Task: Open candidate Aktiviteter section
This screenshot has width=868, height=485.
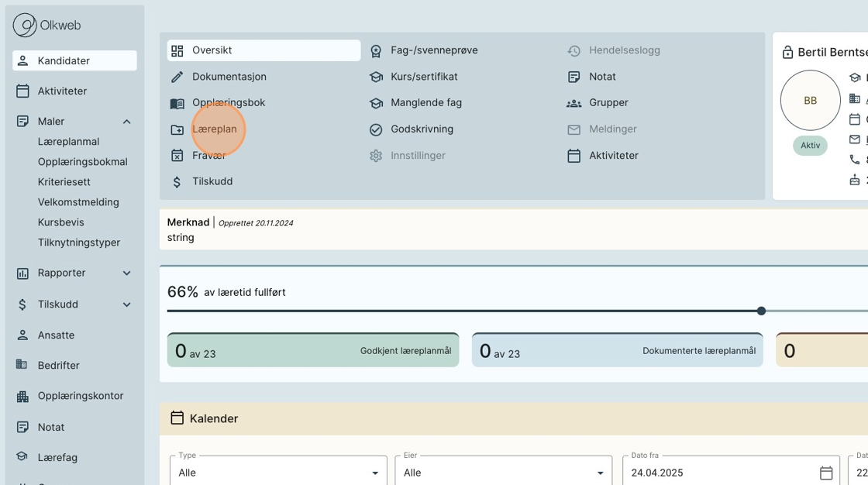Action: tap(613, 156)
